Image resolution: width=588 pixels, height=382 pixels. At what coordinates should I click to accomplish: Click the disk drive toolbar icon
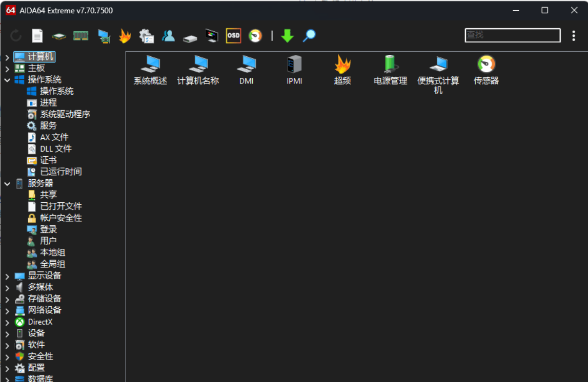[190, 38]
